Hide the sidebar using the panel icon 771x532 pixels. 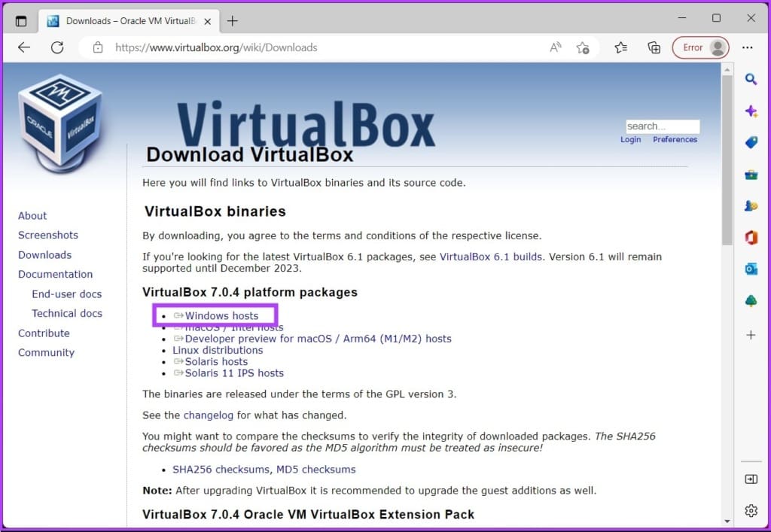coord(751,479)
